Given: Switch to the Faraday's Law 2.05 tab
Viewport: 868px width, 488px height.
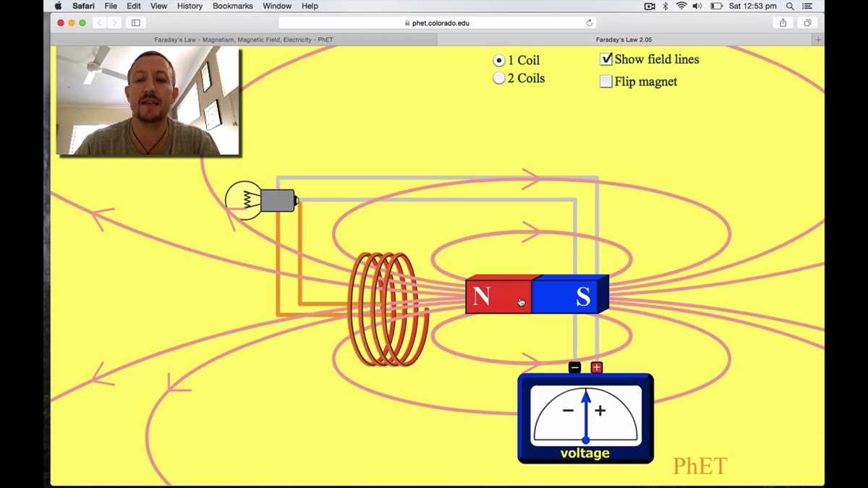Looking at the screenshot, I should pyautogui.click(x=624, y=40).
